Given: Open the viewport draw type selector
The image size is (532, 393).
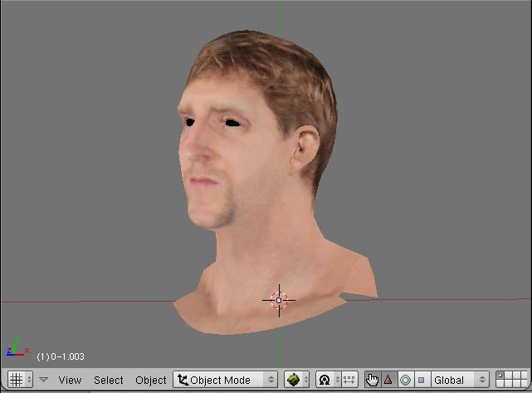Looking at the screenshot, I should click(296, 380).
